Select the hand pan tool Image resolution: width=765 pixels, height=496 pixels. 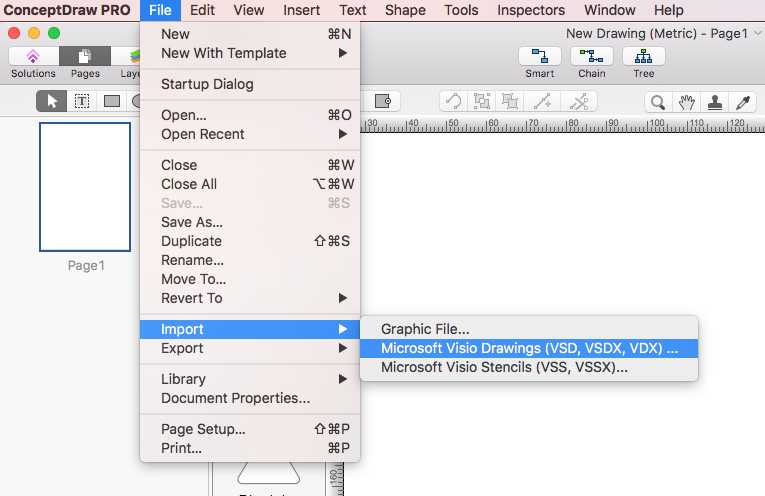pos(686,102)
